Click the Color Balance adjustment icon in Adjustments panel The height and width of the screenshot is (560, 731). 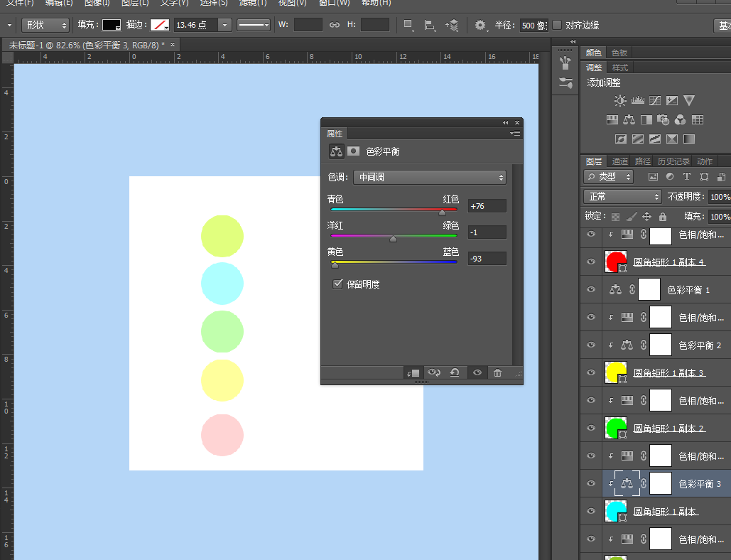pyautogui.click(x=629, y=120)
